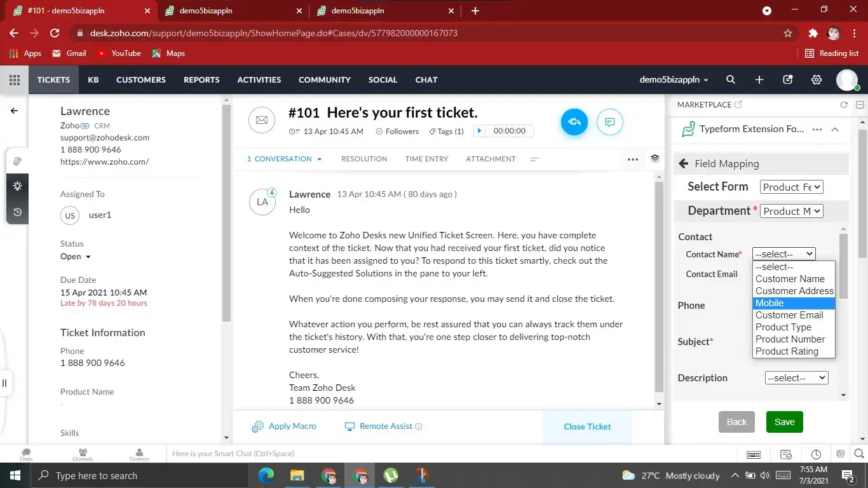This screenshot has width=868, height=488.
Task: Click the ticket history clock icon
Action: (x=17, y=212)
